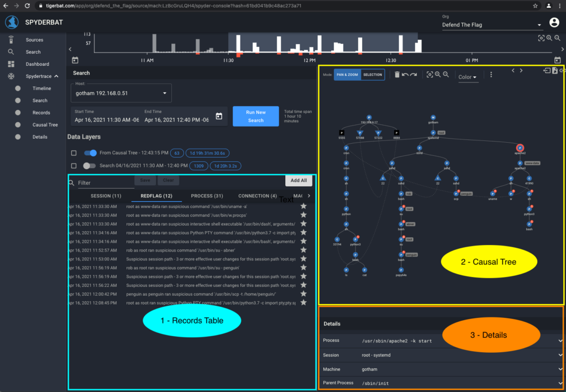Image resolution: width=566 pixels, height=392 pixels.
Task: Go to Records under Spydertrace
Action: point(41,113)
